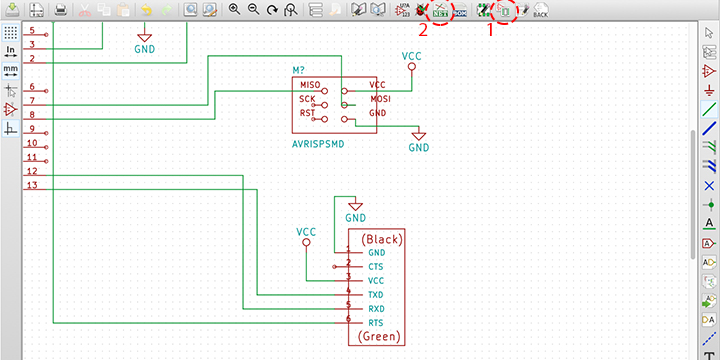
Task: Open the hierarchy navigator
Action: pos(315,9)
